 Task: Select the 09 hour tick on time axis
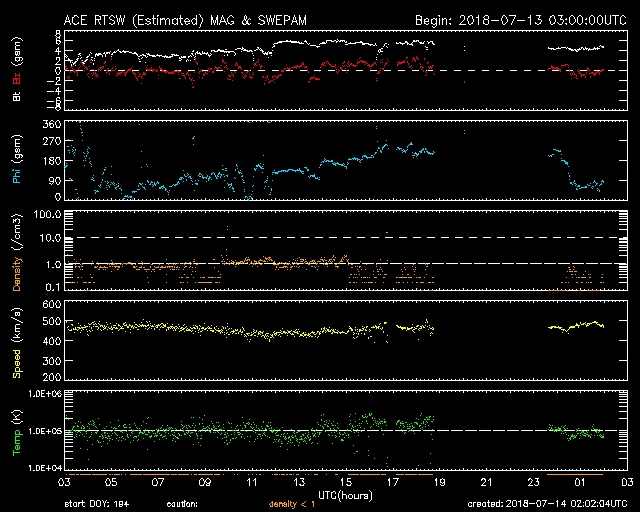tap(205, 483)
